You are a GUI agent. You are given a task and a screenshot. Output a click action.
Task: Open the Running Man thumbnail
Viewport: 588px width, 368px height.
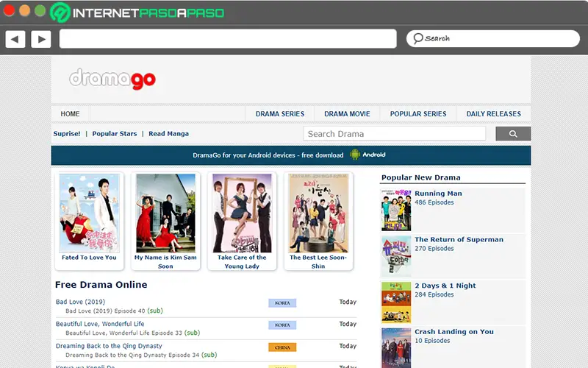point(396,210)
